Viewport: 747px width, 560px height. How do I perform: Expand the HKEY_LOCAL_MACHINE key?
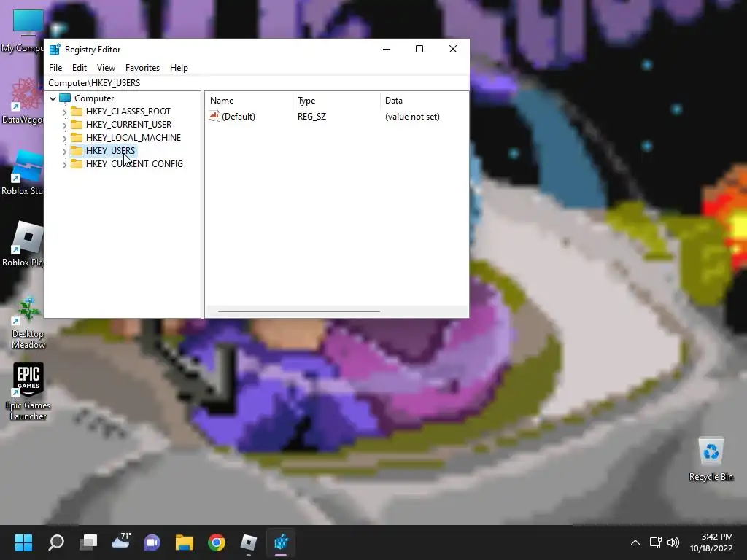[x=64, y=138]
